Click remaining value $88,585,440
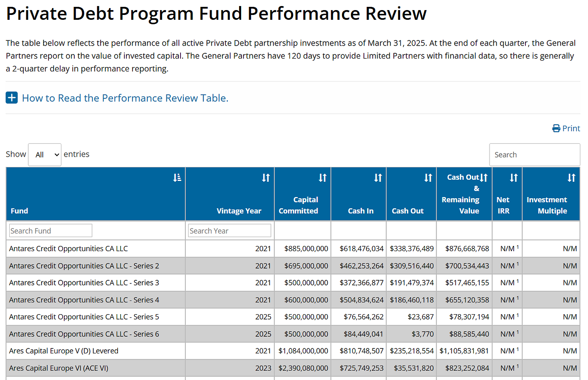Screen dimensions: 588x380 click(x=469, y=334)
